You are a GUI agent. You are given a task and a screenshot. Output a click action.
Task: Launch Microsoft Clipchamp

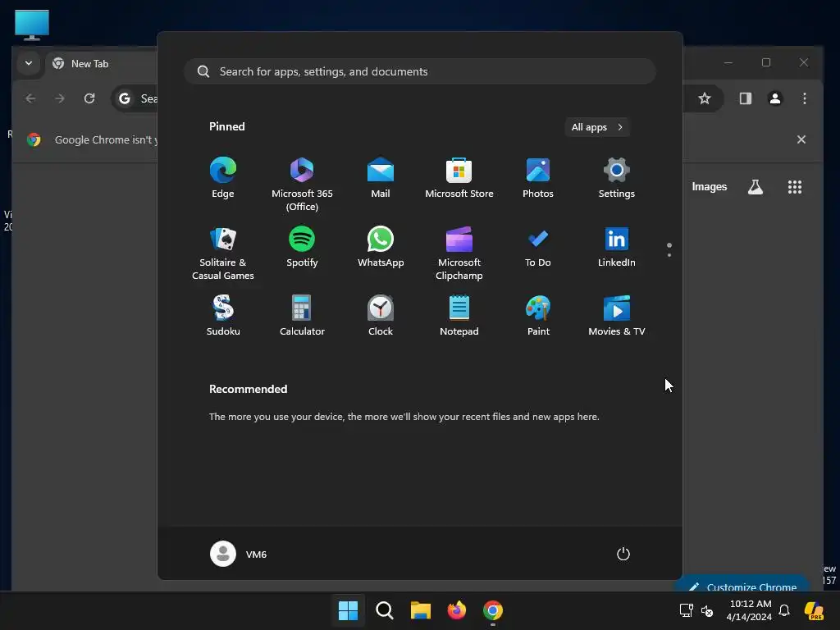(459, 253)
